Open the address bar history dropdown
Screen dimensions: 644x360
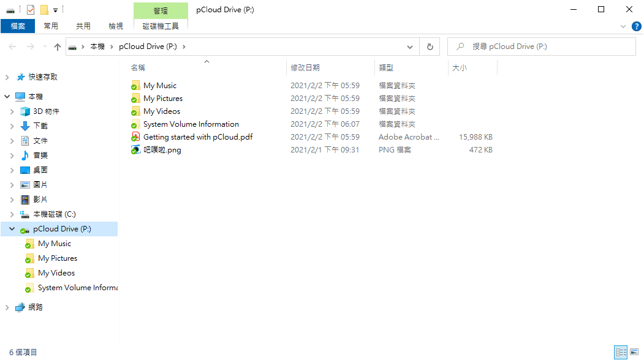point(409,47)
